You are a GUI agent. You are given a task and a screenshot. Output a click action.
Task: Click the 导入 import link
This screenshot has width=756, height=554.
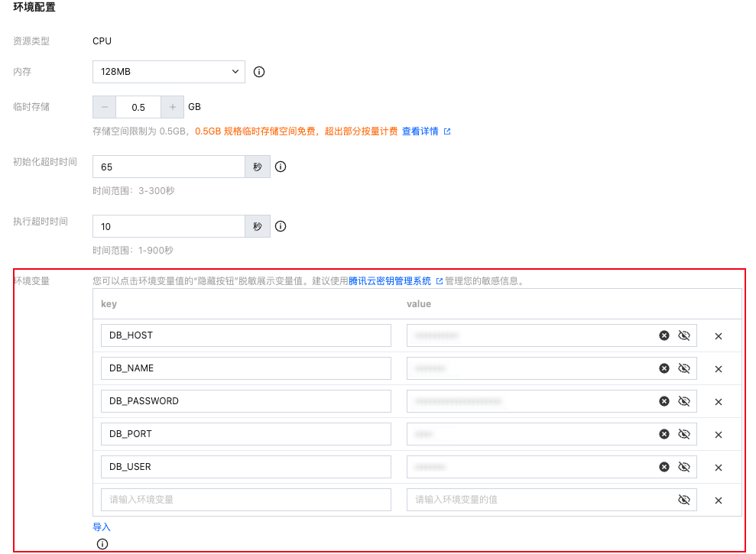pos(101,527)
